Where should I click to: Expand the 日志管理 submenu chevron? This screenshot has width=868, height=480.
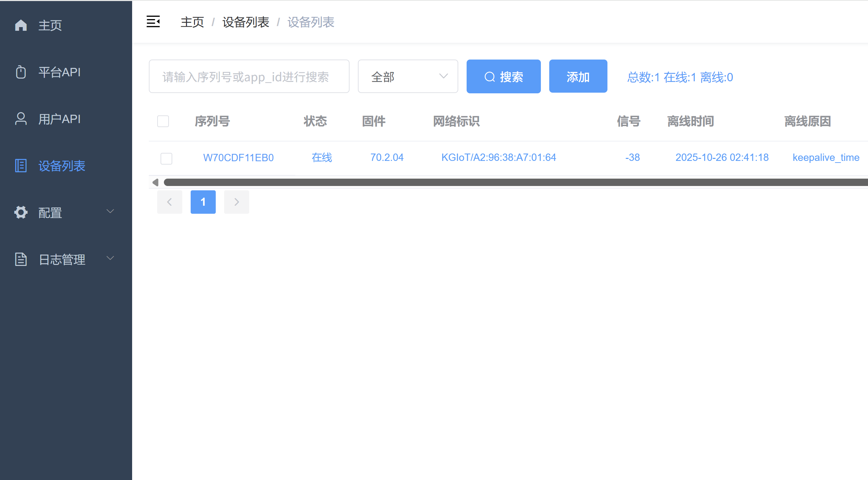point(110,258)
